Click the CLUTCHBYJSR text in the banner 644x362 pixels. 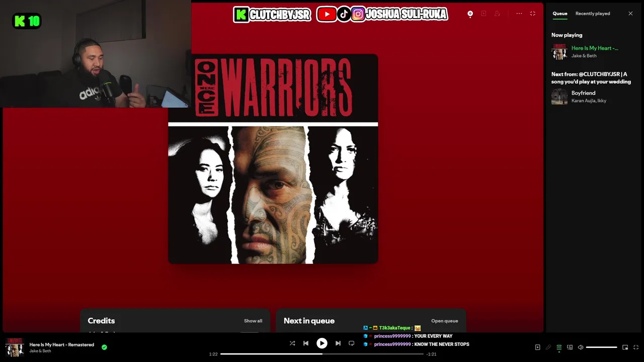(280, 15)
